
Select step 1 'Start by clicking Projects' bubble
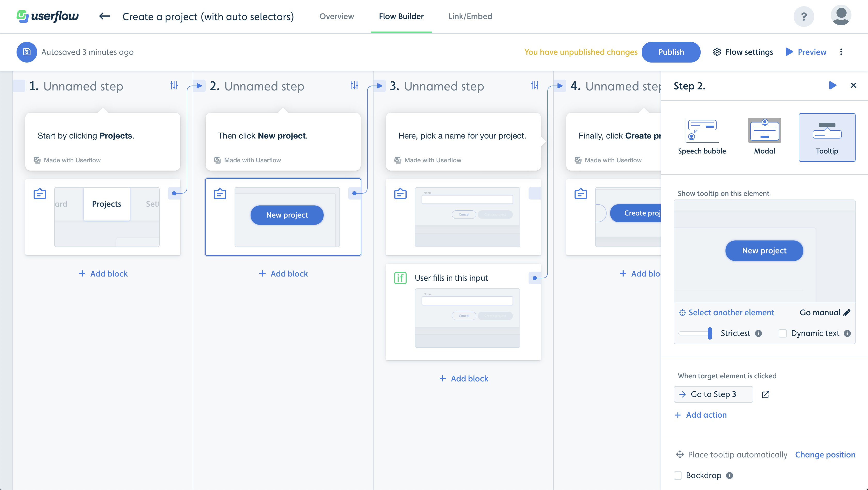[x=103, y=142]
